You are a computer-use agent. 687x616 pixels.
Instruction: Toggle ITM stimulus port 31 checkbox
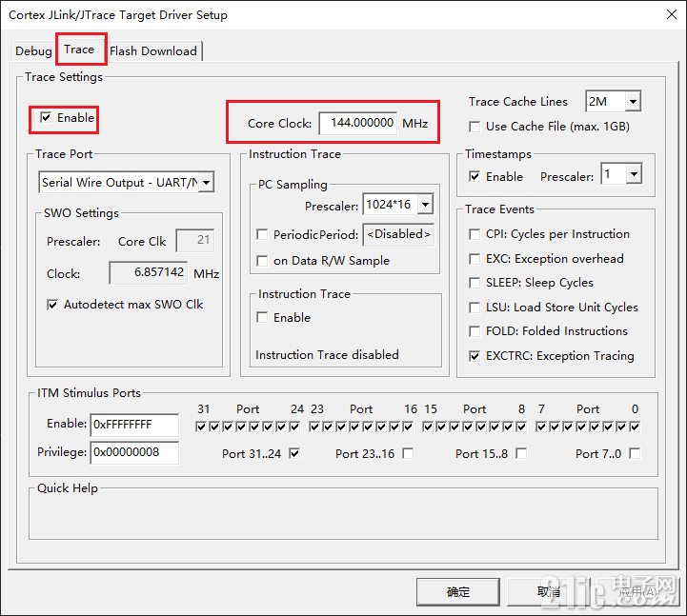tap(201, 427)
